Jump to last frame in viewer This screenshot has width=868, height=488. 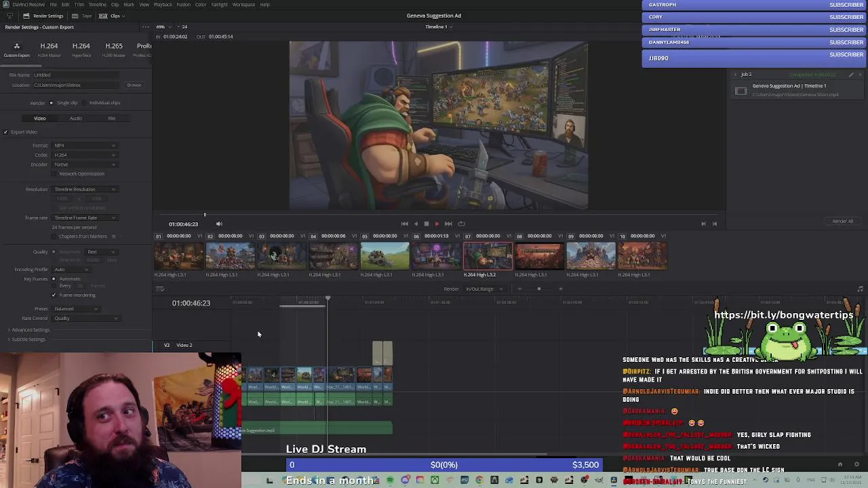click(x=448, y=224)
